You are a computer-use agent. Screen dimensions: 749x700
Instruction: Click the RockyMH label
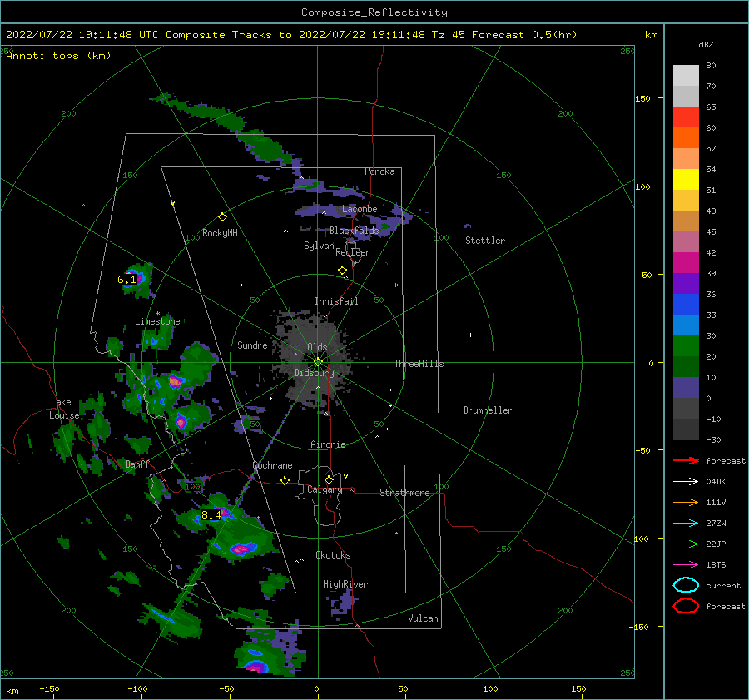tap(220, 233)
